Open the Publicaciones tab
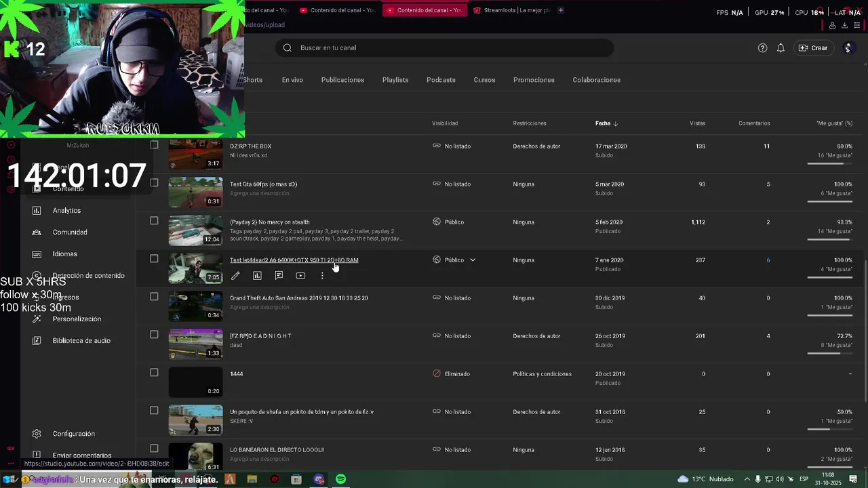Viewport: 868px width, 488px height. pos(342,80)
